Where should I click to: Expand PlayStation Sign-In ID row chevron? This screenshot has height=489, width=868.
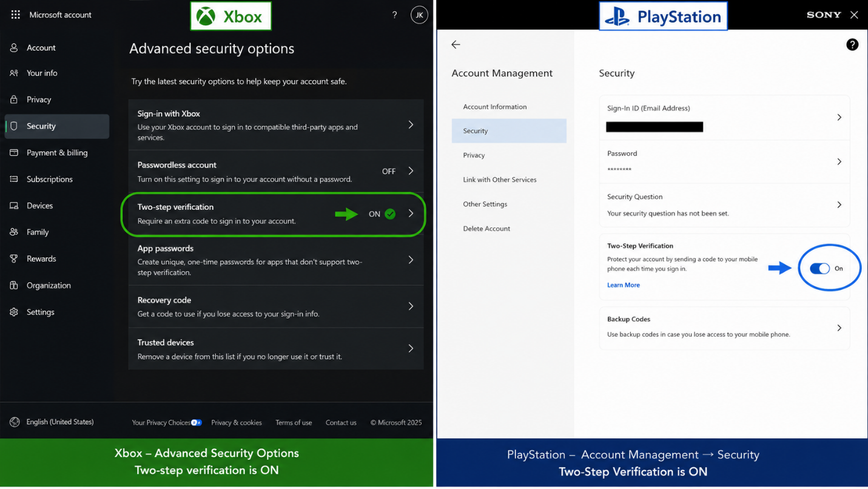pyautogui.click(x=839, y=117)
